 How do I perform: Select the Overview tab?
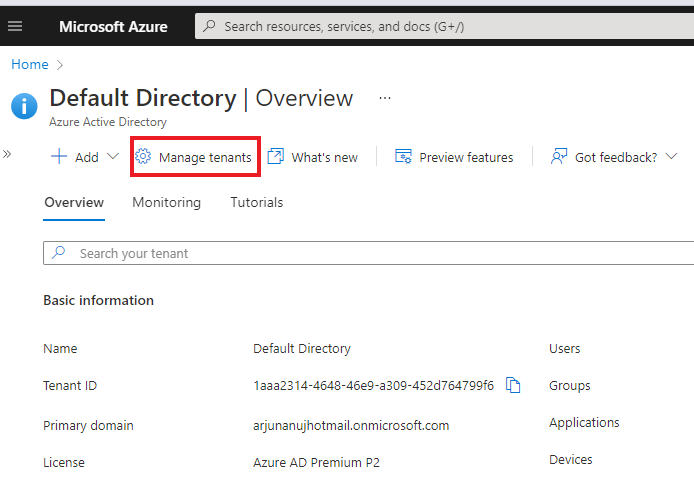(74, 202)
